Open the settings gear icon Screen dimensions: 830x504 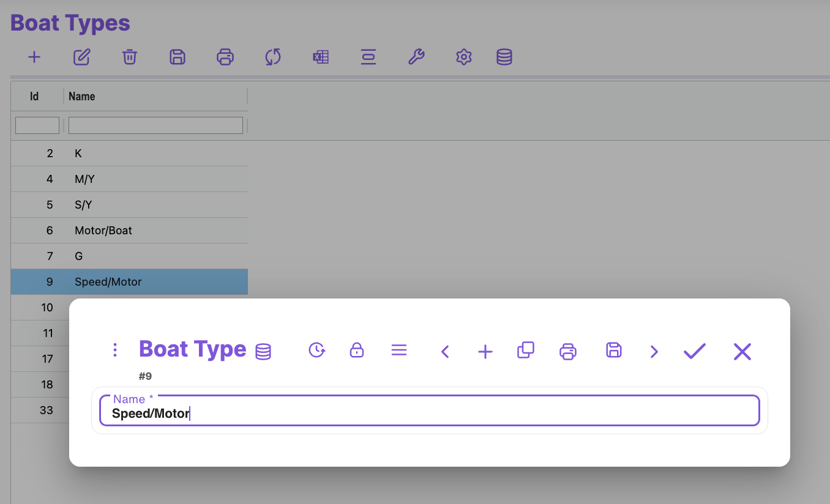464,57
